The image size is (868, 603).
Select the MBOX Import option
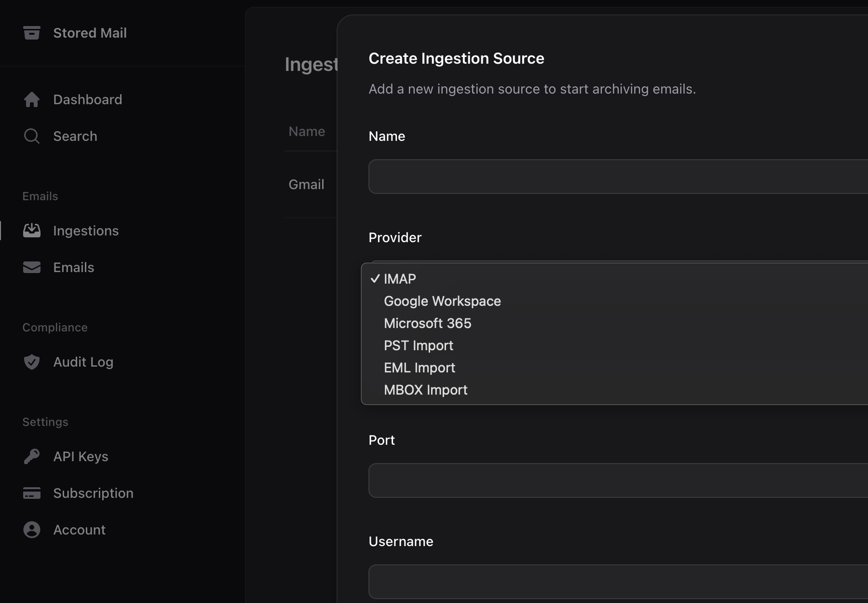(425, 390)
